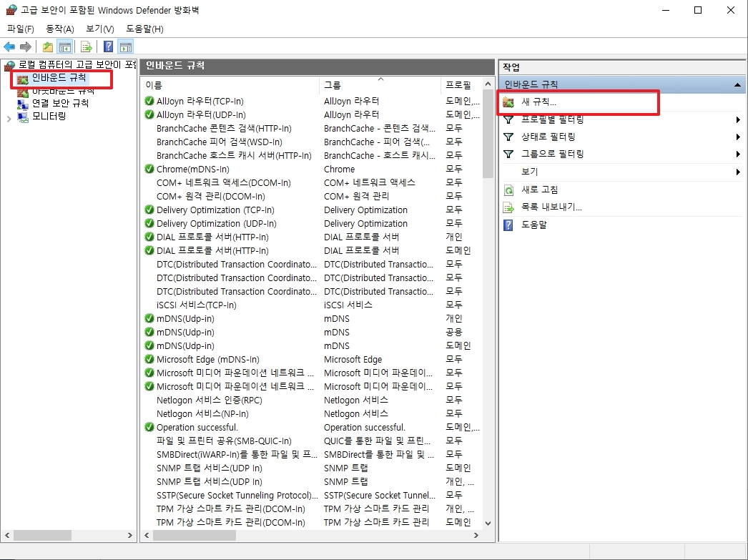Toggle the Action pane toolbar icon

pyautogui.click(x=125, y=46)
